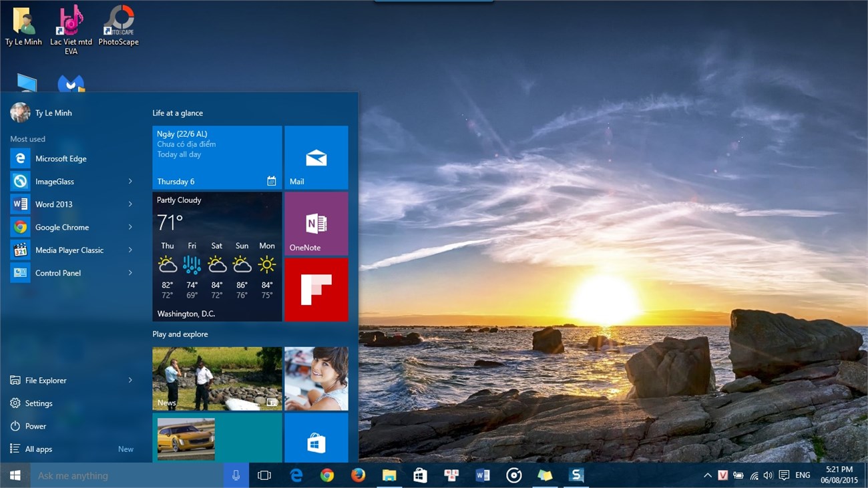Screen dimensions: 868x488
Task: Open Control Panel from Start menu
Action: 72,273
